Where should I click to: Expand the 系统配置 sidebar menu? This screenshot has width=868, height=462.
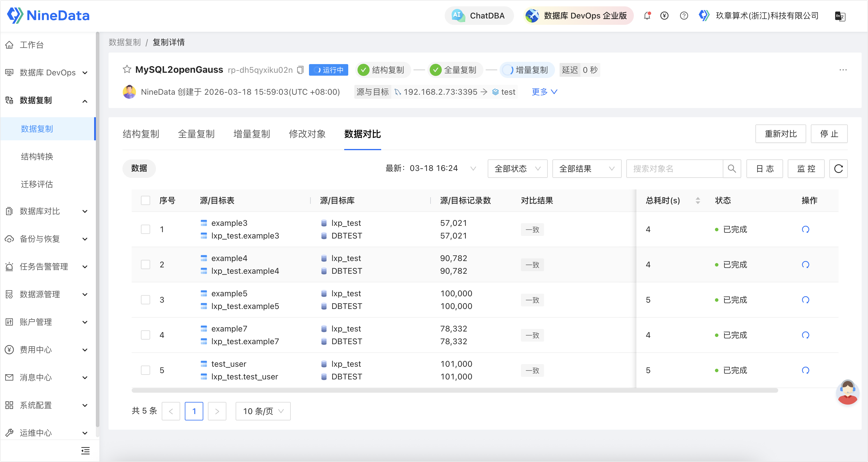pyautogui.click(x=48, y=405)
